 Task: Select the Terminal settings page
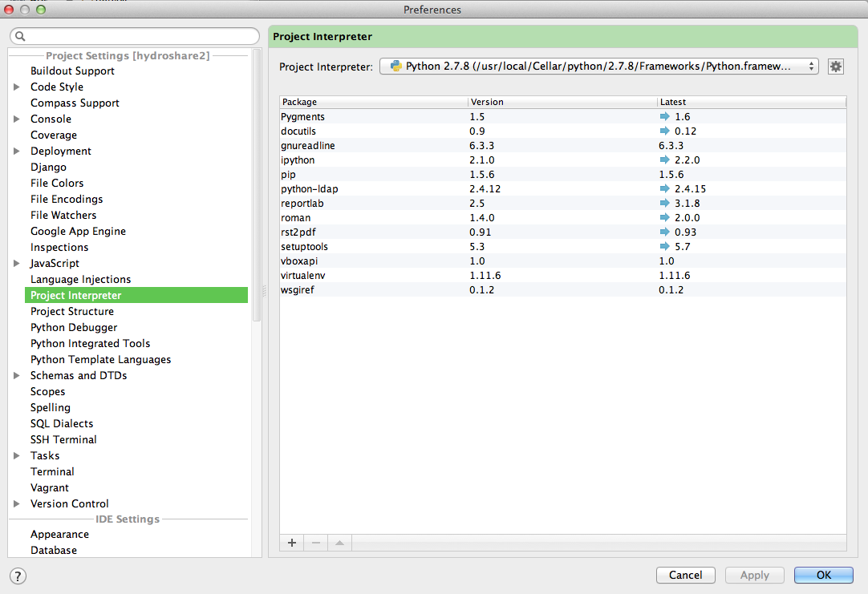coord(52,472)
